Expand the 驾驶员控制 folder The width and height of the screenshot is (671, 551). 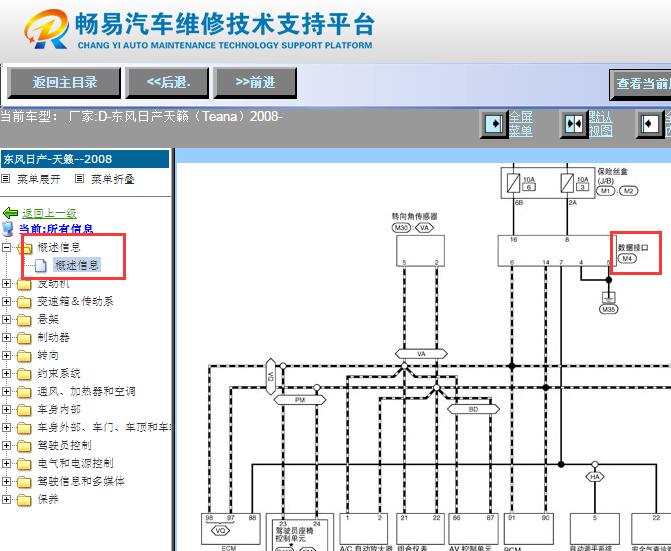coord(6,445)
